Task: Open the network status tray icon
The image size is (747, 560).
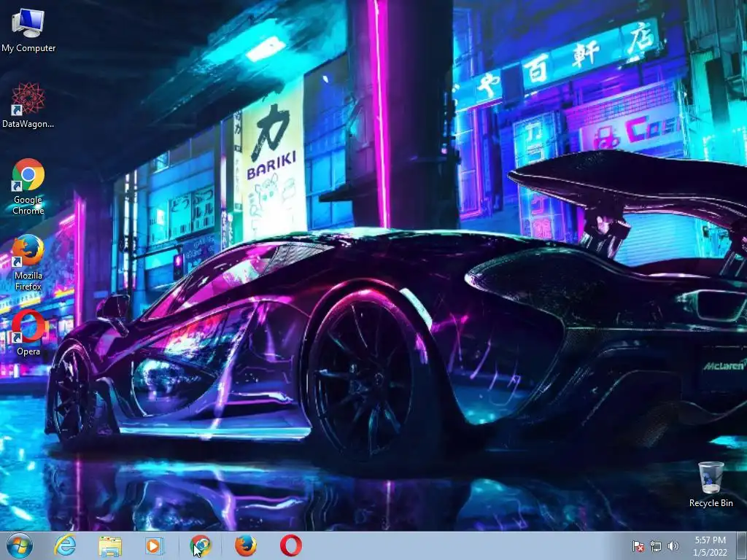Action: [x=656, y=546]
